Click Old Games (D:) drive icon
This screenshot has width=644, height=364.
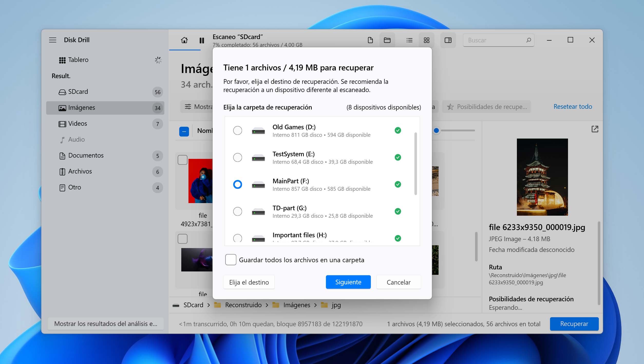point(258,131)
